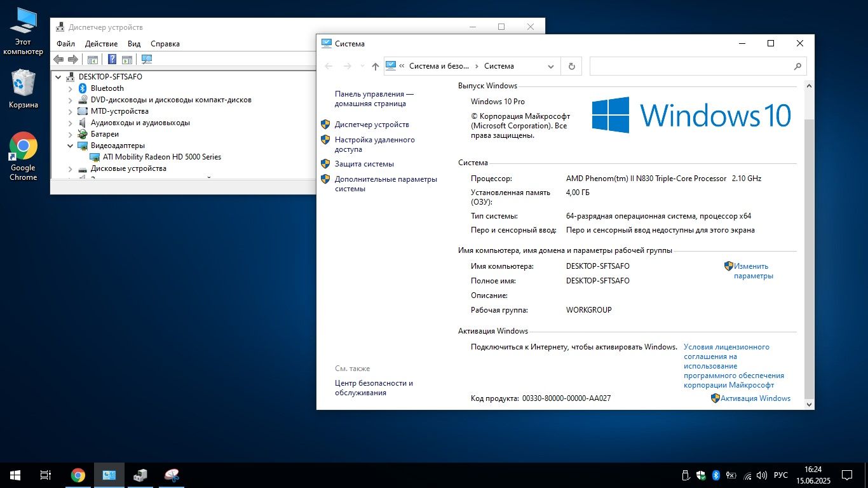The image size is (868, 488).
Task: Open Защита системы link
Action: pyautogui.click(x=364, y=164)
